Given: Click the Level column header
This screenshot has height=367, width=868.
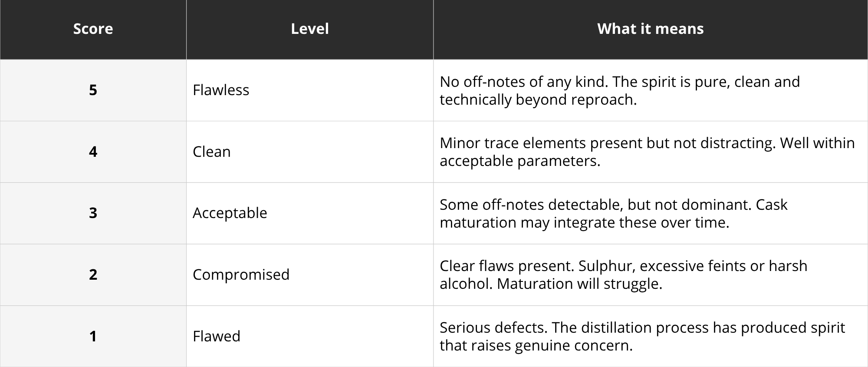Looking at the screenshot, I should click(310, 29).
